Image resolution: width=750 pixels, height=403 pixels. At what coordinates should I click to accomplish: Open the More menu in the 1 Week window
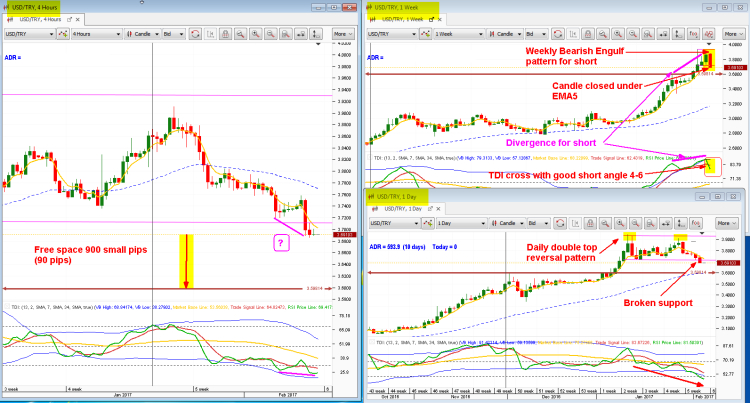click(734, 34)
